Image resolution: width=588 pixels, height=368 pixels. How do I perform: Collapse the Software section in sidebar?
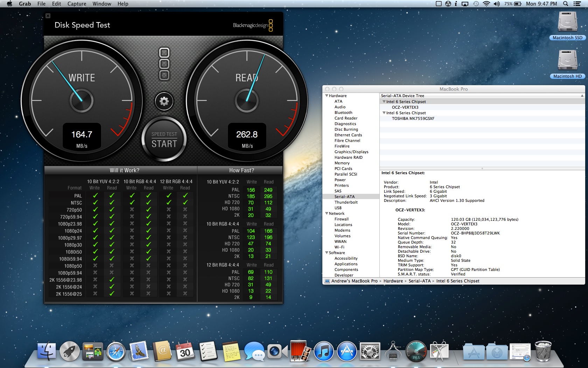pyautogui.click(x=327, y=253)
